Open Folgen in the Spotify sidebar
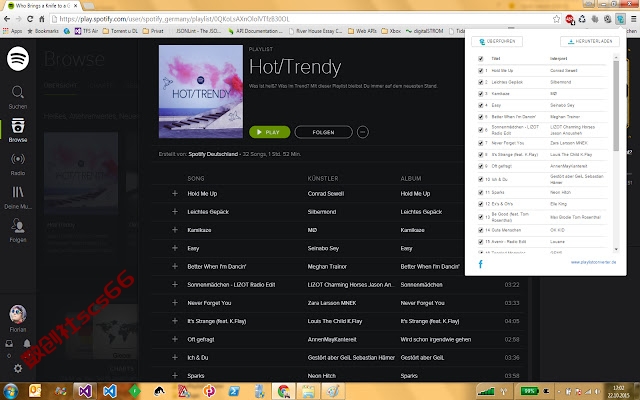The height and width of the screenshot is (400, 640). pos(18,230)
